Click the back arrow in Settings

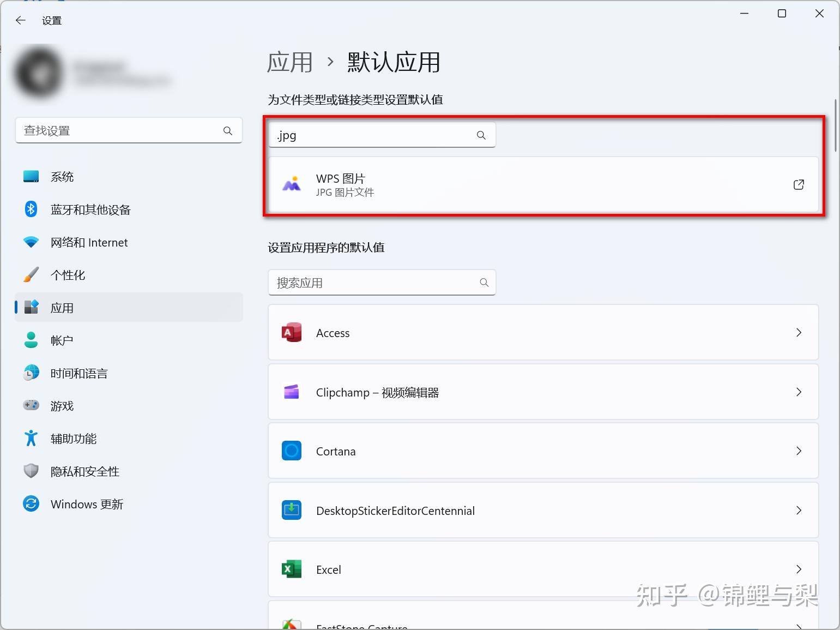click(x=21, y=20)
